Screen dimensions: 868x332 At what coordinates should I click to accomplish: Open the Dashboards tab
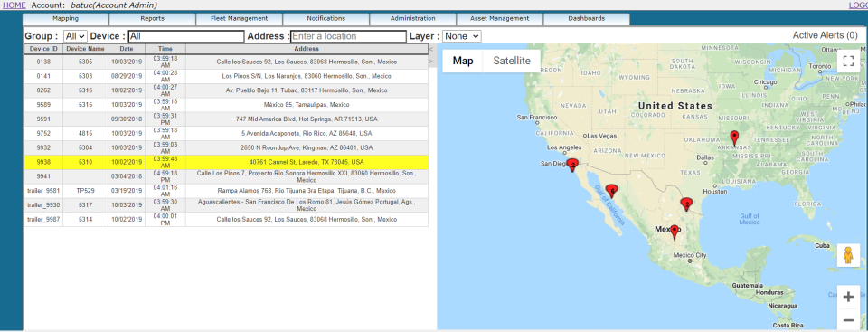tap(587, 19)
